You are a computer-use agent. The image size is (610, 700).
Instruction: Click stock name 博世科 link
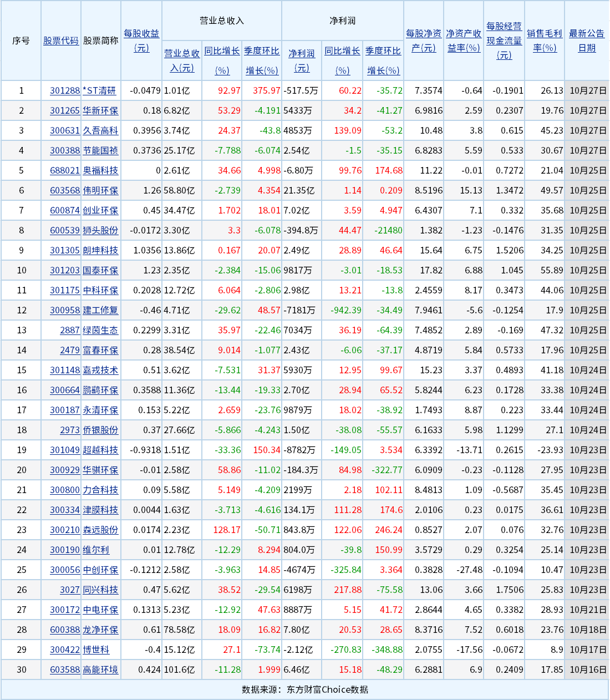pyautogui.click(x=96, y=650)
